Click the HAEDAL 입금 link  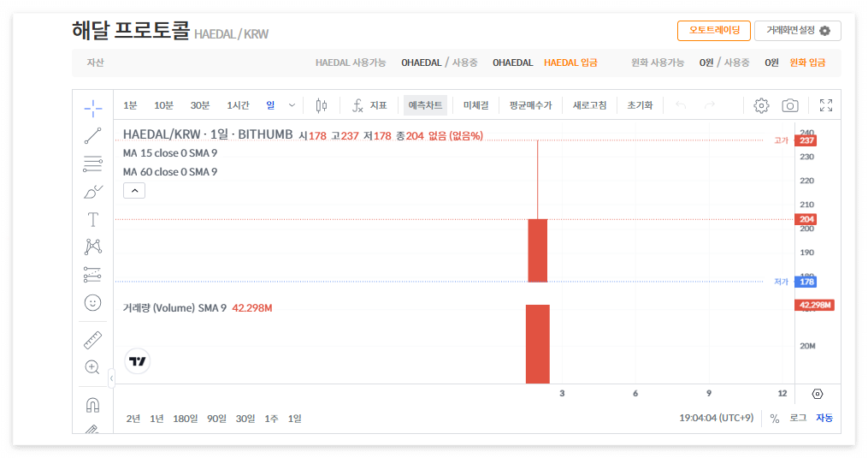pos(570,62)
